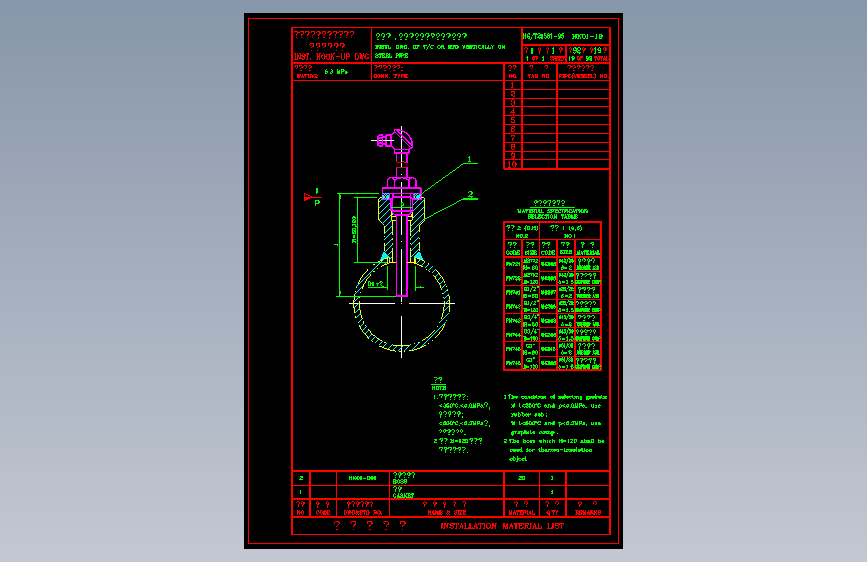
Task: Click the 'NOTE' heading above the notes
Action: click(x=438, y=388)
